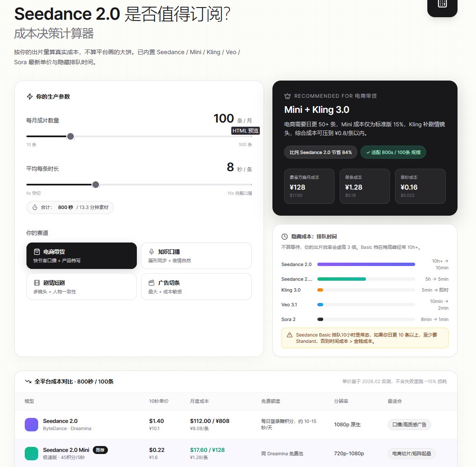This screenshot has height=467, width=476.
Task: Click the 平均每条时长 slider handle
Action: [96, 185]
